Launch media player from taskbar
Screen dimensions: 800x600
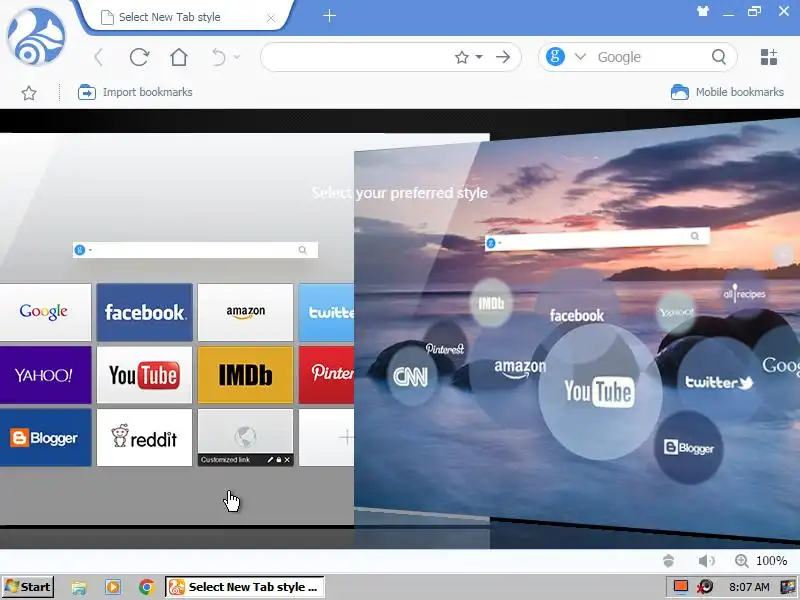click(113, 587)
